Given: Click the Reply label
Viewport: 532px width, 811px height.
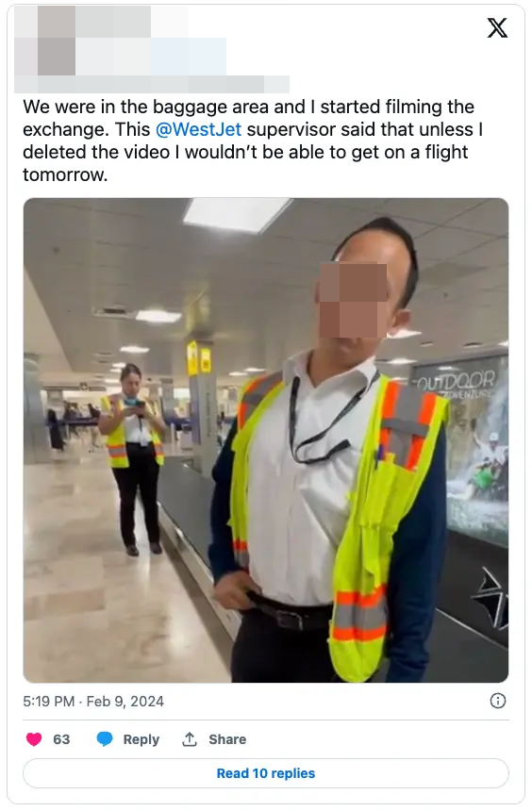Looking at the screenshot, I should pos(141,739).
